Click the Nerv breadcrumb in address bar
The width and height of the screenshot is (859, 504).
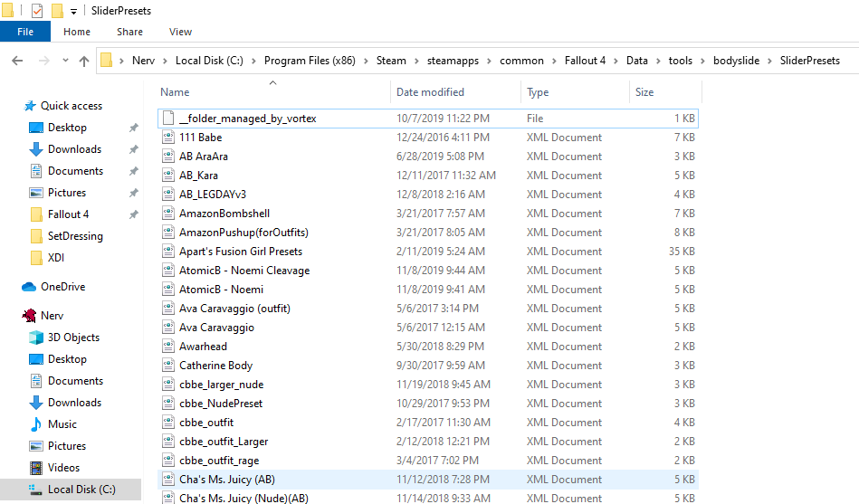(x=143, y=61)
